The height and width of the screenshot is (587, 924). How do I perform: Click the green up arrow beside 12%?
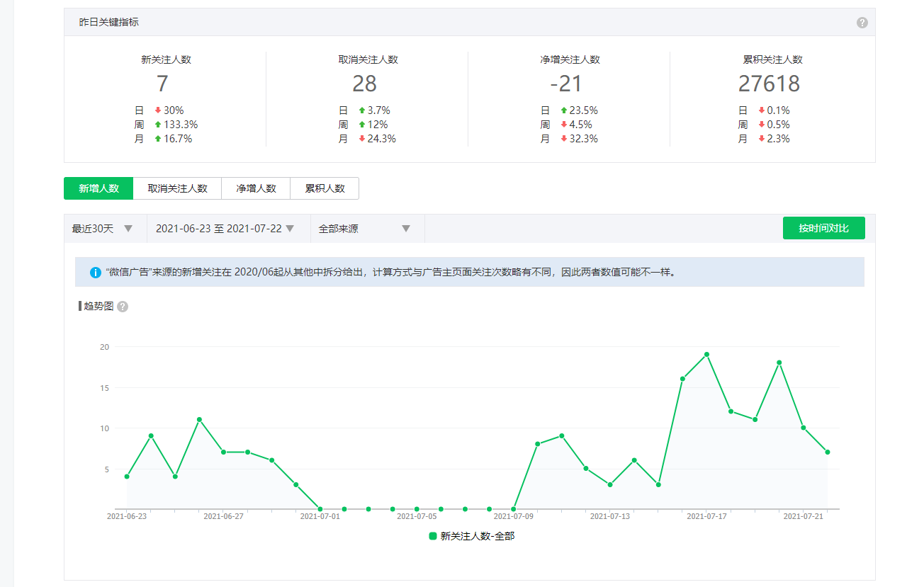(x=362, y=125)
